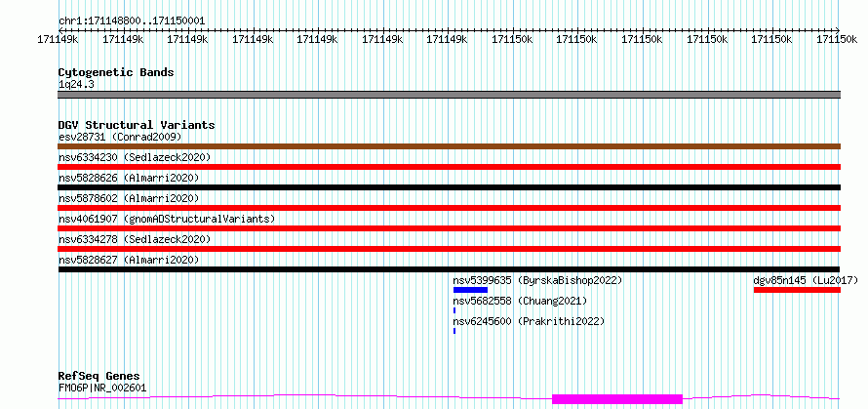Select the brown esv28731 variant bar
This screenshot has width=868, height=409.
[449, 146]
